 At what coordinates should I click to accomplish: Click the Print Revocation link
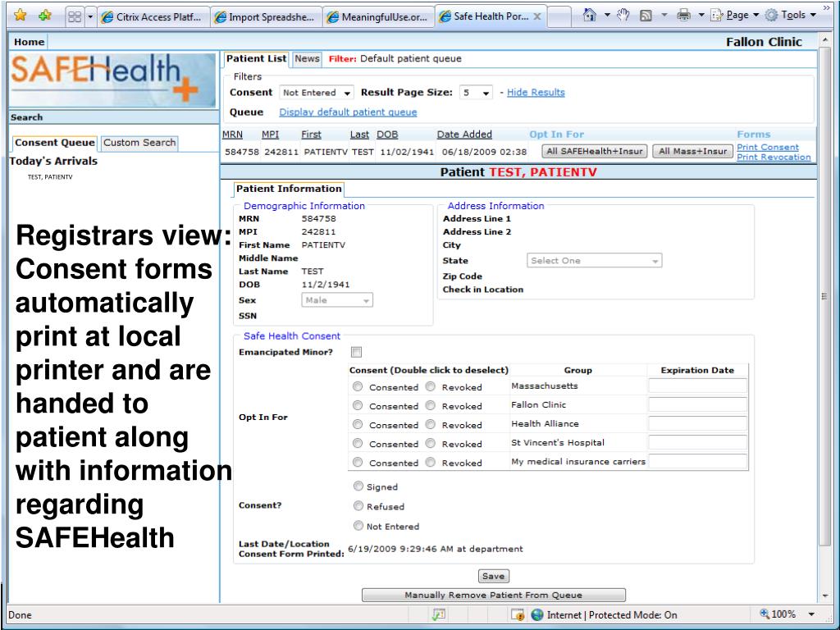tap(774, 157)
